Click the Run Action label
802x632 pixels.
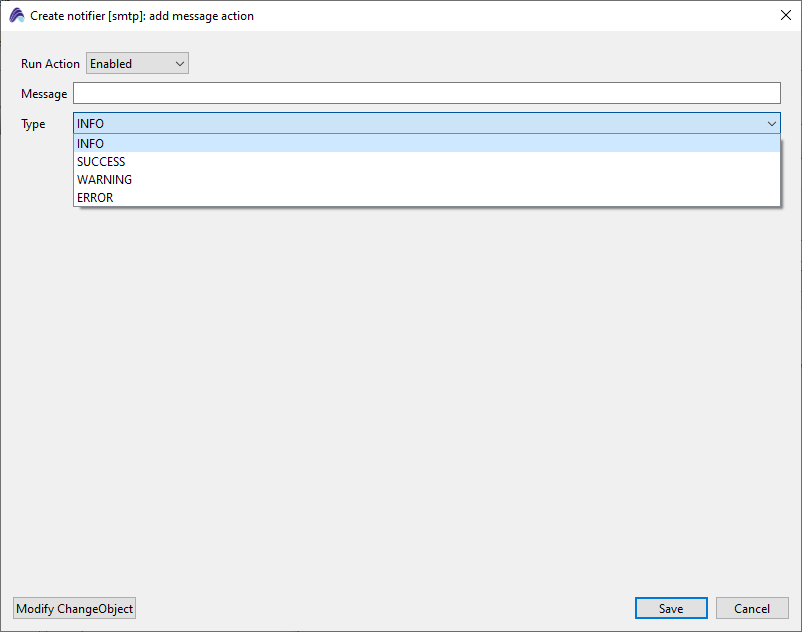pyautogui.click(x=50, y=64)
